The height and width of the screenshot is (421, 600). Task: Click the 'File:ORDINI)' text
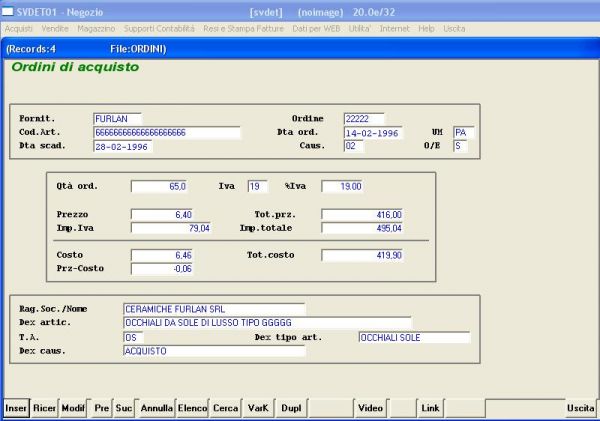138,49
